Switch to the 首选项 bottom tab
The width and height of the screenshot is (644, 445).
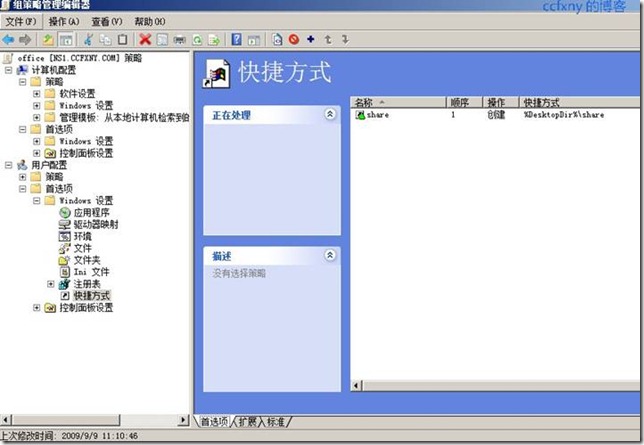214,422
